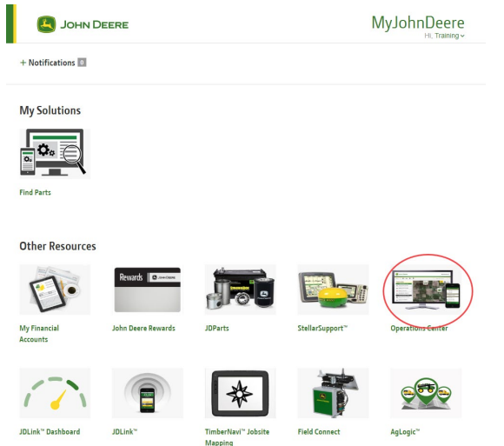Open the StellarSupport display and receiver icon
504x446 pixels.
tap(333, 290)
